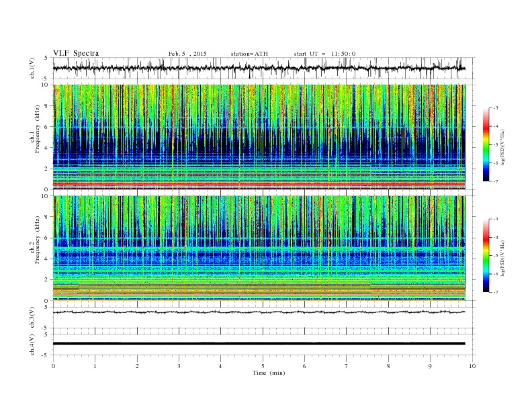
Task: Click the ch.1 spectrogram color bar
Action: pyautogui.click(x=486, y=145)
